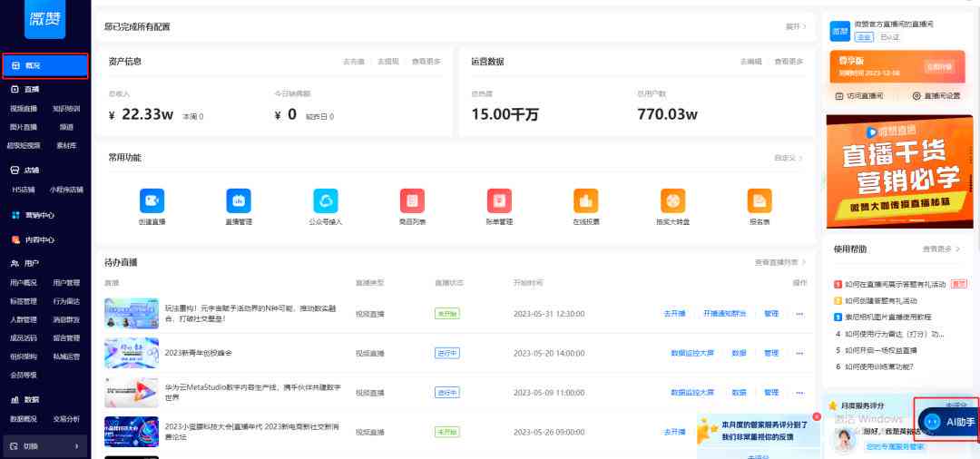Click 数据 link for 华为云MetaStudio row
Screen dimensions: 980x459
[739, 393]
